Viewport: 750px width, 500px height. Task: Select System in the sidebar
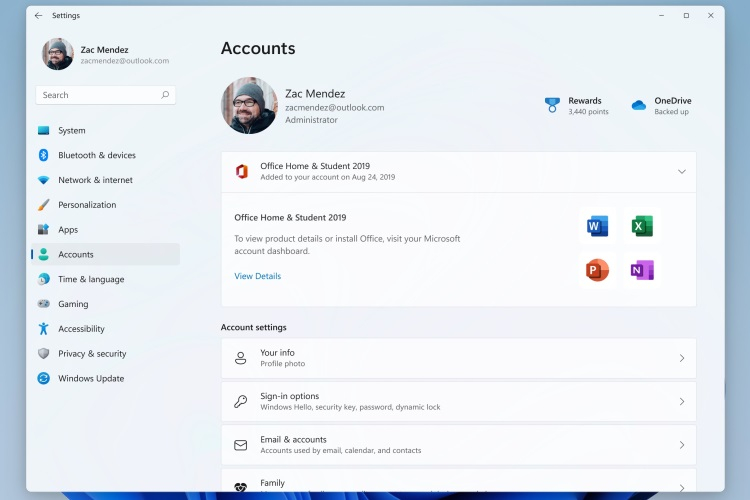coord(71,130)
